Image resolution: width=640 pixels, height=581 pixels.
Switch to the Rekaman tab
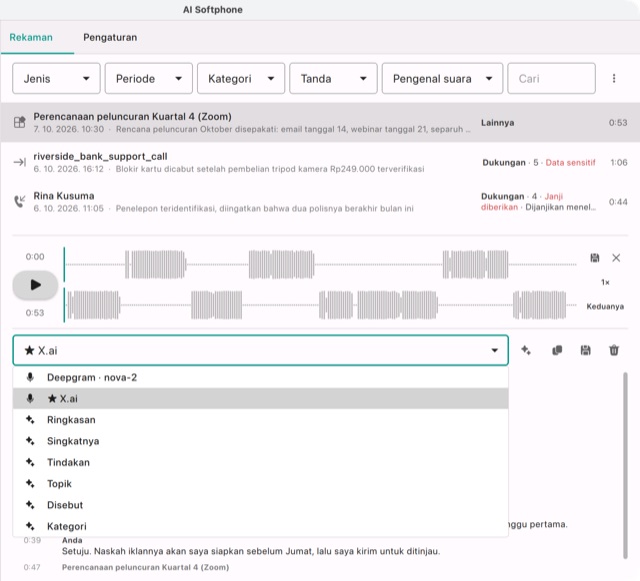click(x=31, y=38)
